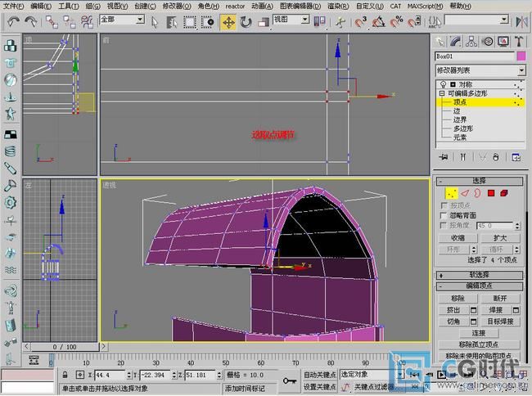
Task: Open the named selection sets dropdown
Action: [x=476, y=20]
